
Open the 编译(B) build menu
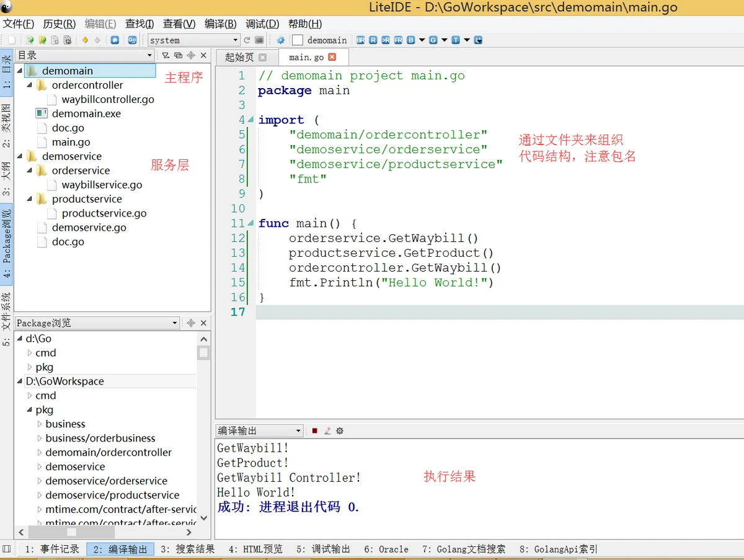220,24
